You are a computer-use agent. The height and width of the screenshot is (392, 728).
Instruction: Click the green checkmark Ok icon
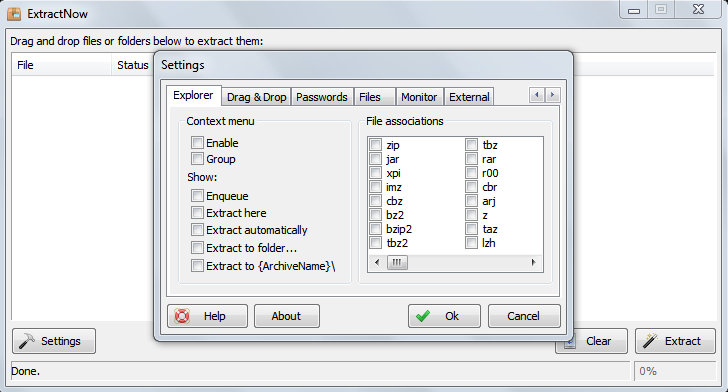pyautogui.click(x=422, y=316)
